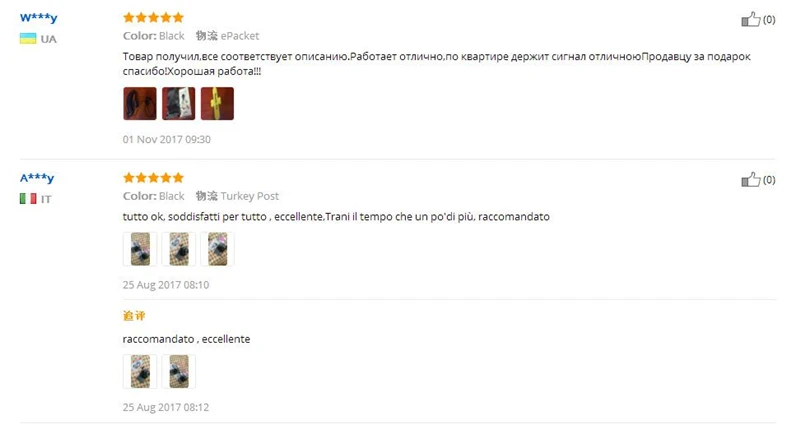Click the username A***y

37,178
